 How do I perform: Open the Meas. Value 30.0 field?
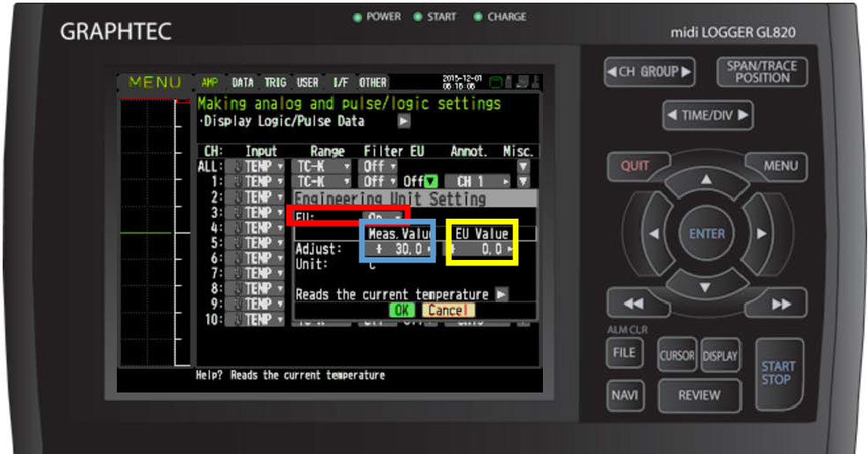pyautogui.click(x=398, y=249)
